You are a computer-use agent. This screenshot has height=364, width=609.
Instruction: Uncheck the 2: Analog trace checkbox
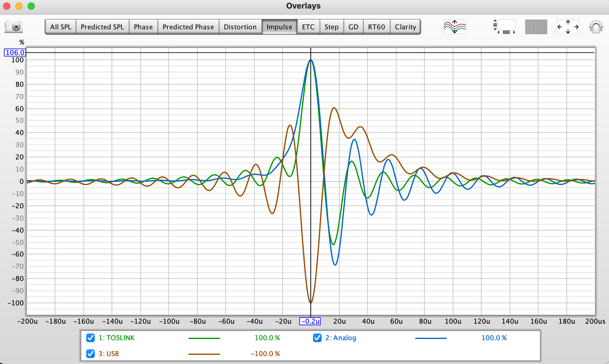317,338
